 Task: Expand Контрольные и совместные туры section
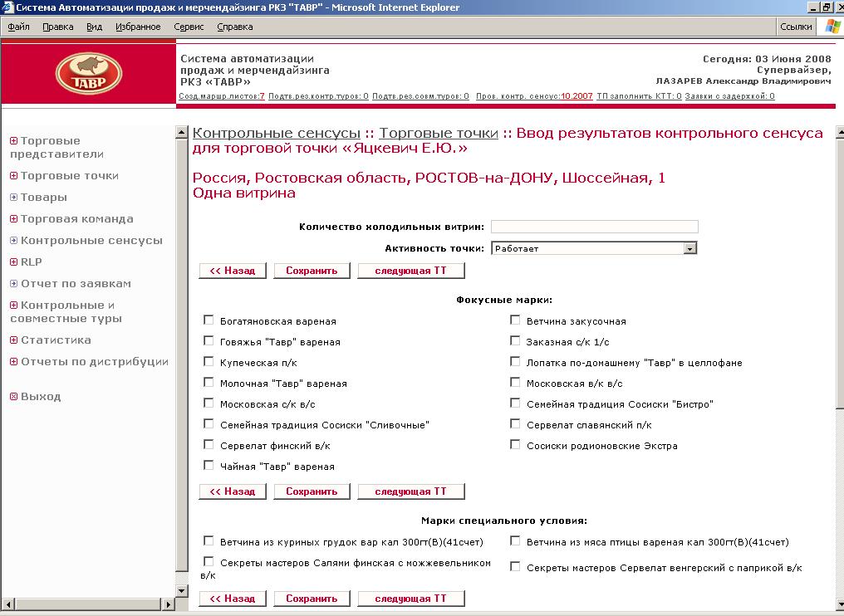(13, 305)
